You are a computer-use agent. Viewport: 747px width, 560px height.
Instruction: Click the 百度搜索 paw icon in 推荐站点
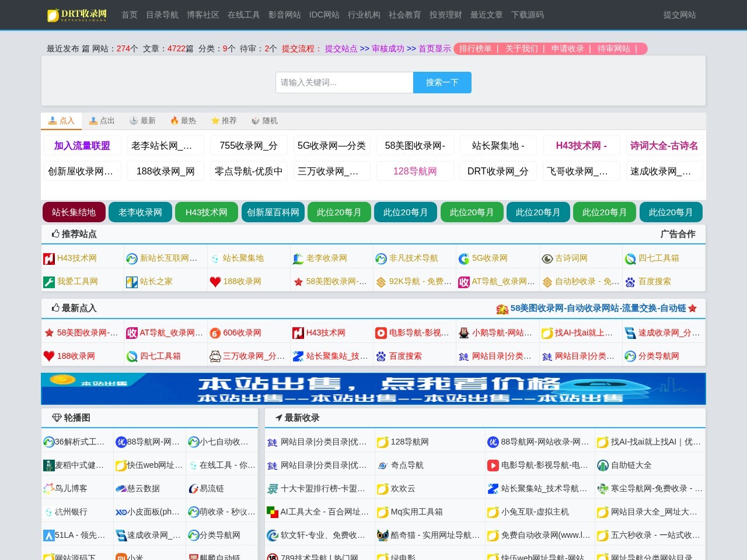630,282
